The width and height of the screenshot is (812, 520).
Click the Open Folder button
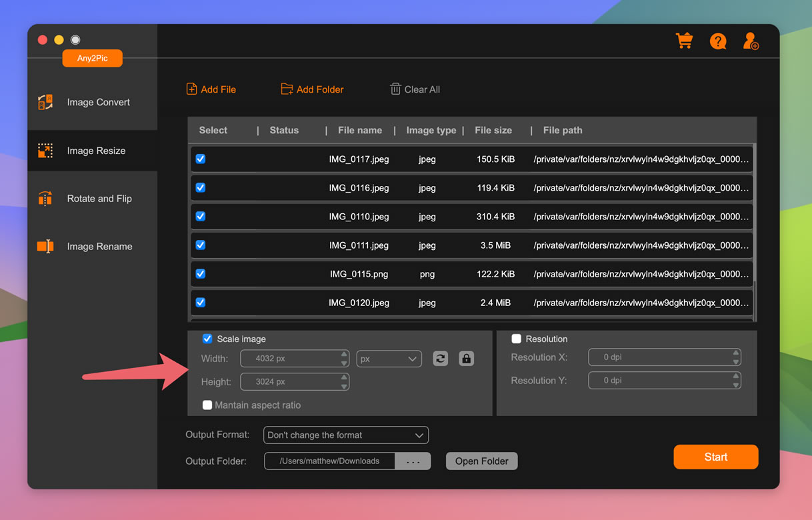[x=481, y=461]
